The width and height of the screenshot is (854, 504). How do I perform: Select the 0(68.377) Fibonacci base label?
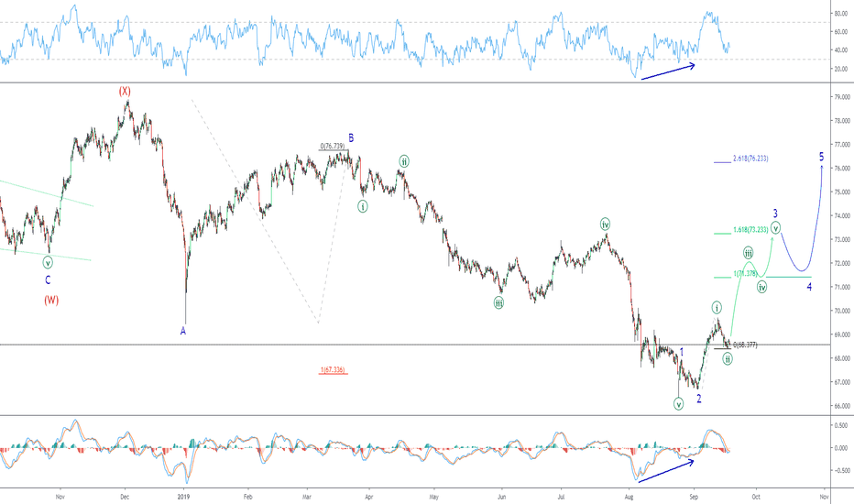point(745,345)
